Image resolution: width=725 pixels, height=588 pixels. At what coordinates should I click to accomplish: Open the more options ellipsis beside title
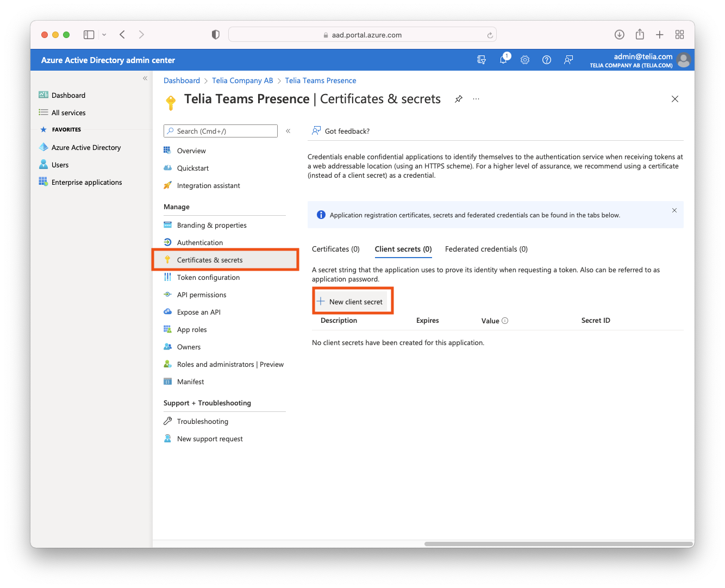[x=476, y=99]
